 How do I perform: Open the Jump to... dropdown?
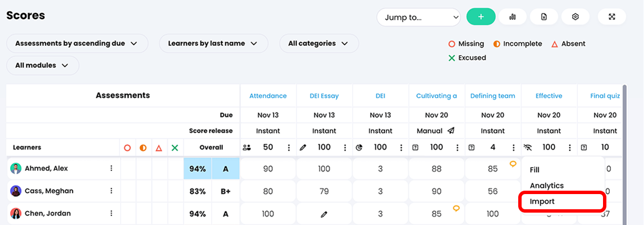click(x=419, y=17)
